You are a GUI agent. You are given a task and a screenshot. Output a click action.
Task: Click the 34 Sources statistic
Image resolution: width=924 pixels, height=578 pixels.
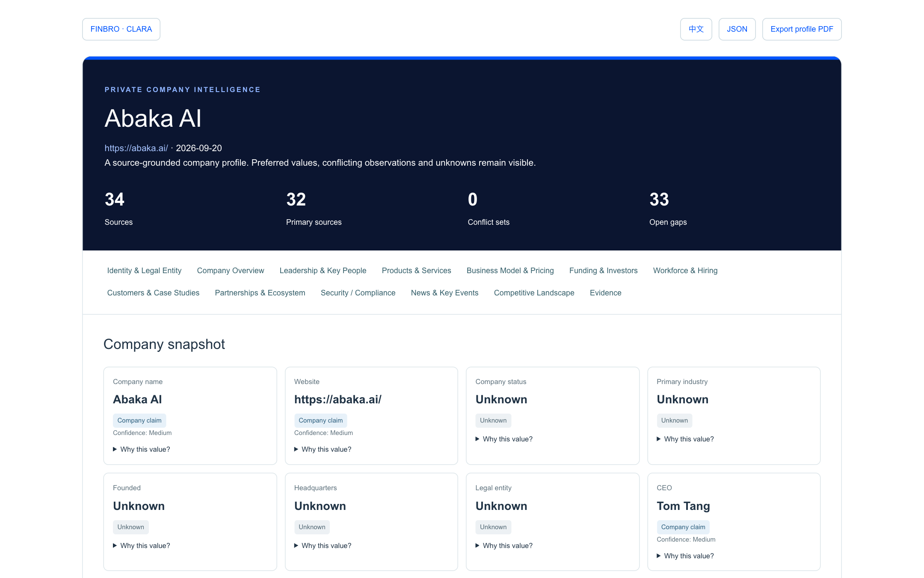coord(118,209)
